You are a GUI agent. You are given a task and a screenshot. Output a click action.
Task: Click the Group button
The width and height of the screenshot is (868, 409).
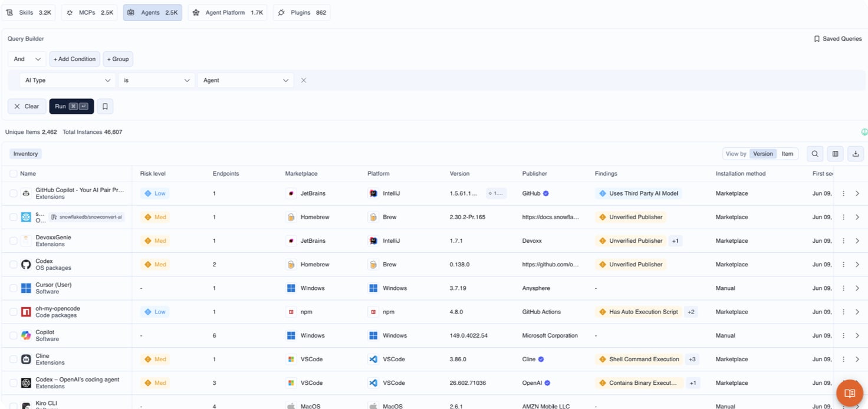[x=118, y=59]
